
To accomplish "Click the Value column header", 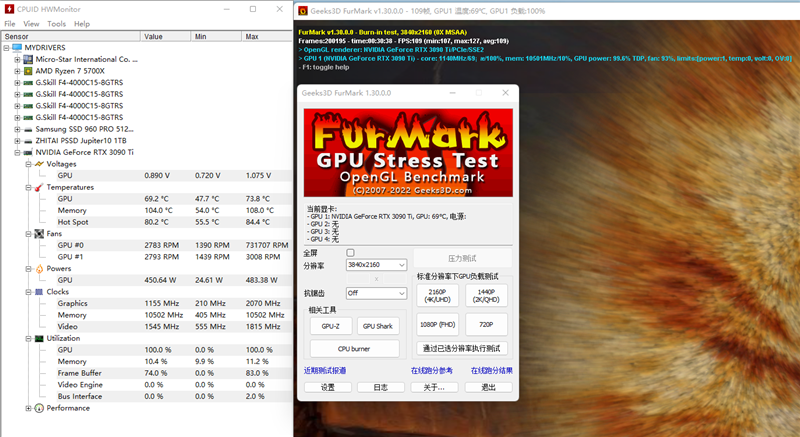I will pos(165,36).
